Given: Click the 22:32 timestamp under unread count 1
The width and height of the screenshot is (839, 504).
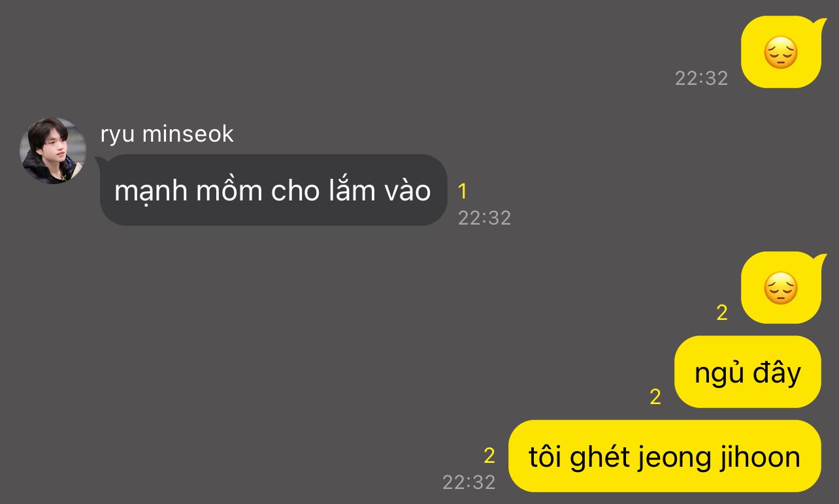Looking at the screenshot, I should pyautogui.click(x=484, y=217).
